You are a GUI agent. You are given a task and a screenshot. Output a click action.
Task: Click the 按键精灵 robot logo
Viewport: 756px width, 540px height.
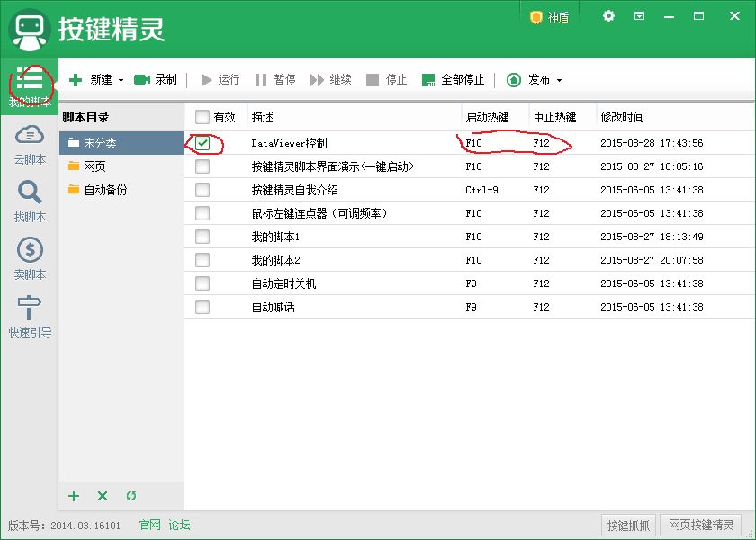[30, 30]
